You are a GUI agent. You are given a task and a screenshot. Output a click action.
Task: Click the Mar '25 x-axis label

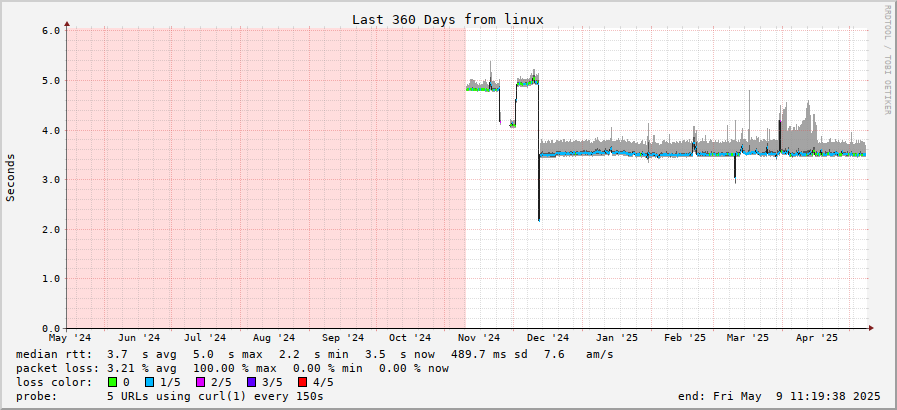pyautogui.click(x=748, y=338)
